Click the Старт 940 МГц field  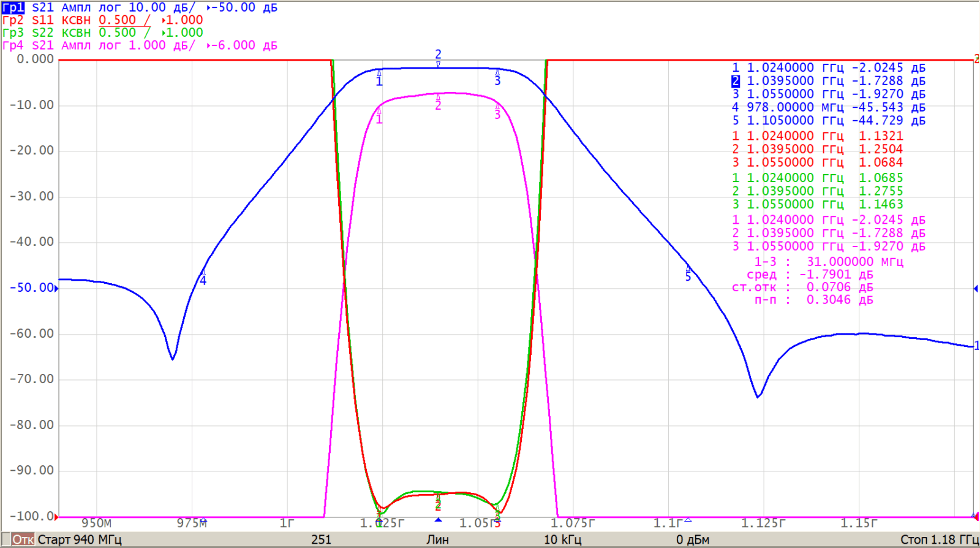pyautogui.click(x=80, y=540)
